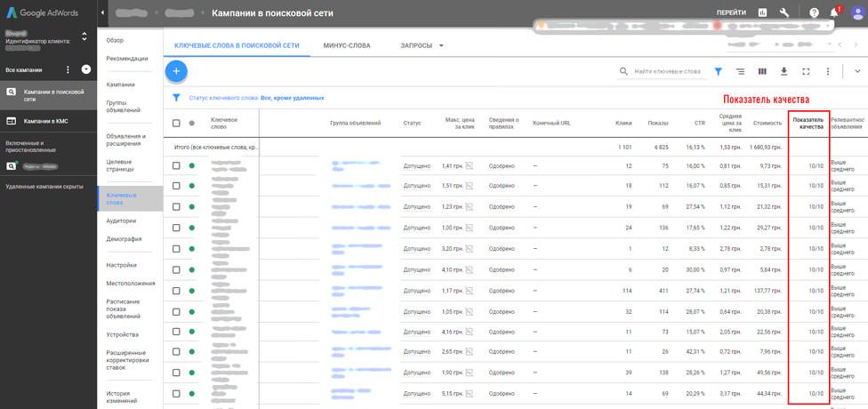Open the three-dot more menu in table toolbar

[828, 71]
